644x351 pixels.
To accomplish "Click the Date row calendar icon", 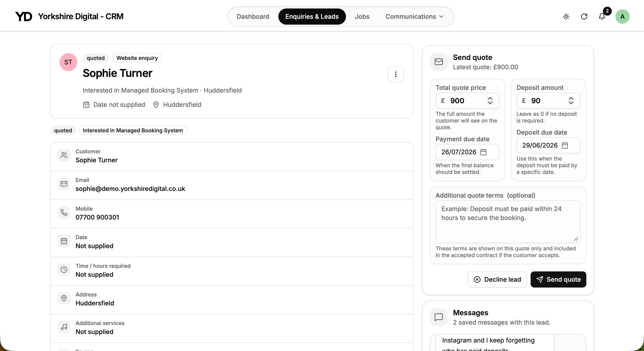I will point(64,241).
